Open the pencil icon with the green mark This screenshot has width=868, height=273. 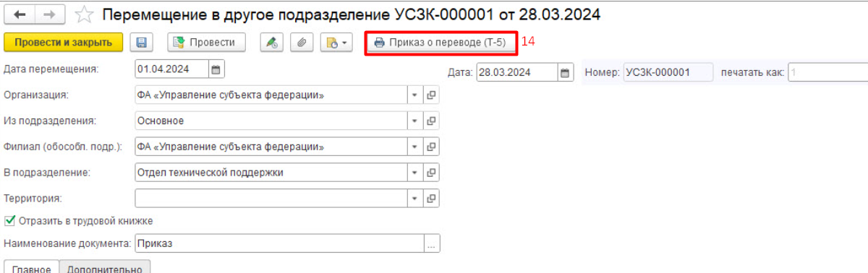(x=272, y=43)
